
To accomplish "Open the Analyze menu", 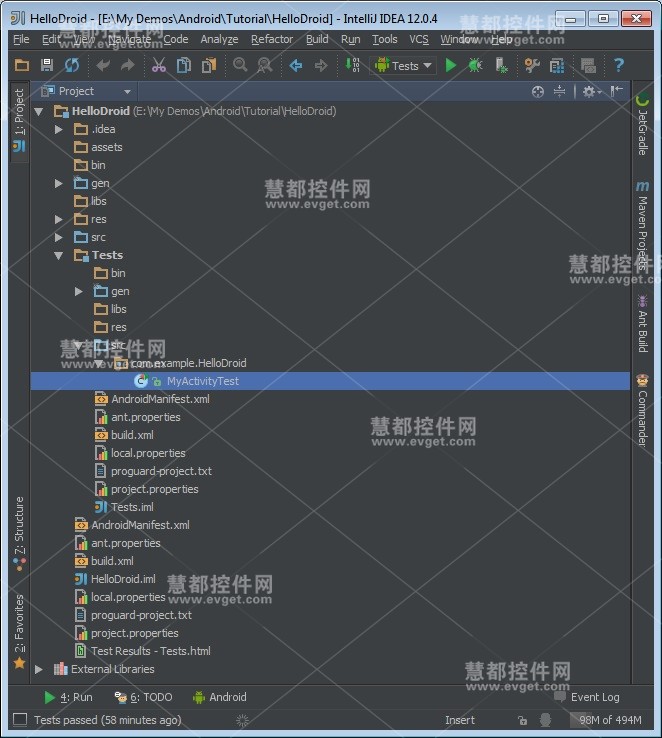I will click(x=219, y=40).
